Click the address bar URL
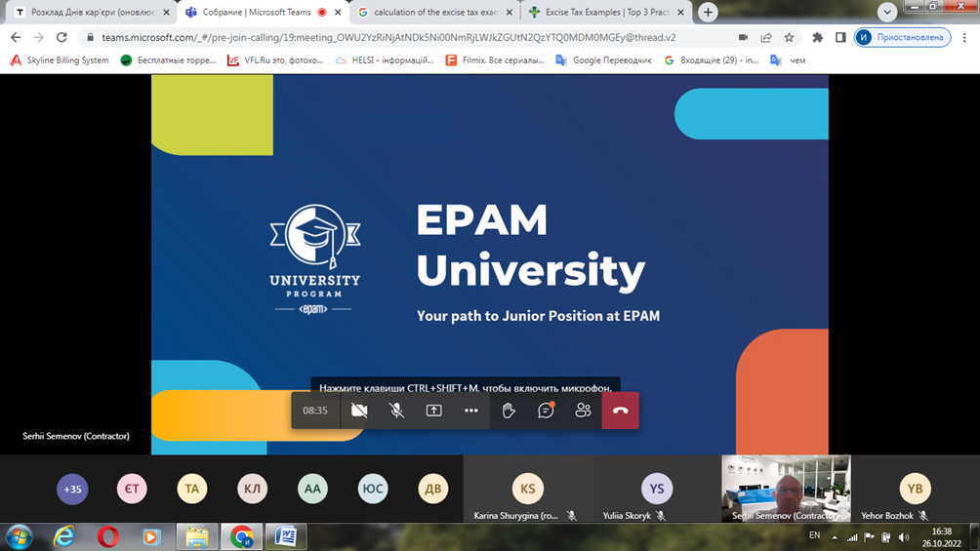 pyautogui.click(x=388, y=37)
